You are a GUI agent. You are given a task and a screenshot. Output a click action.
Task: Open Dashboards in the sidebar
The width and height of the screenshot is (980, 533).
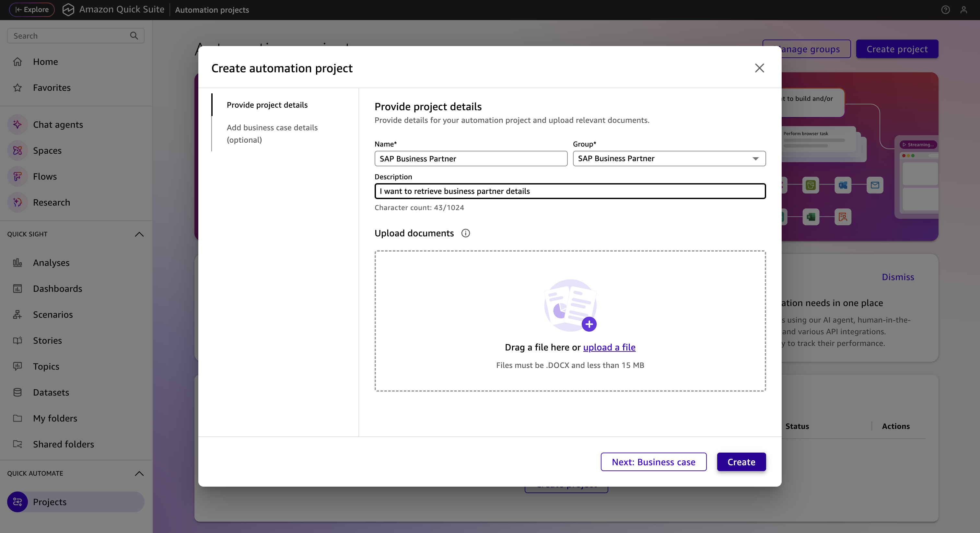click(57, 289)
